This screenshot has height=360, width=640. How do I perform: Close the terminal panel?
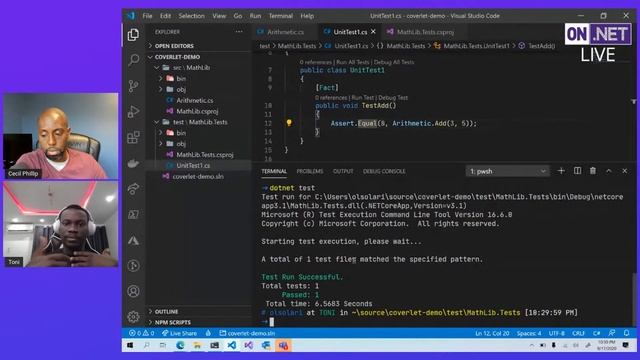[x=624, y=171]
